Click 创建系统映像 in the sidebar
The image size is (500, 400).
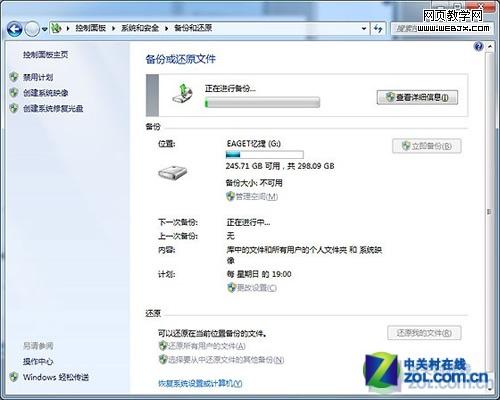click(45, 93)
